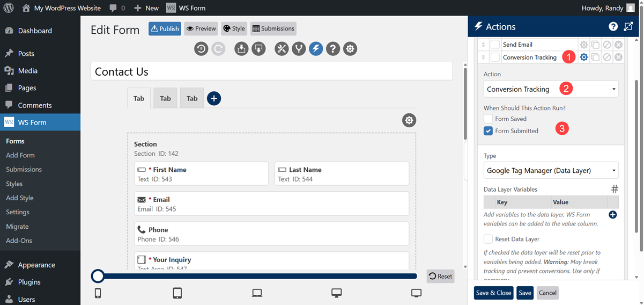Viewport: 644px width, 305px height.
Task: Expand the Type dropdown for Google Tag Manager
Action: tap(551, 171)
